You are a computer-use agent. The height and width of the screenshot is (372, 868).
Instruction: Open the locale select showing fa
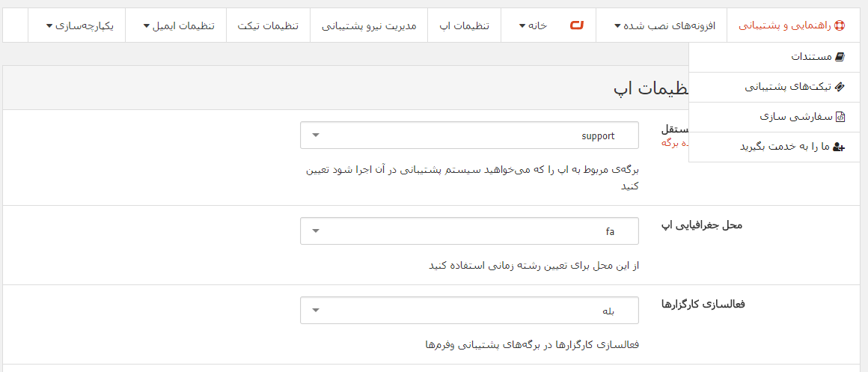[x=469, y=231]
